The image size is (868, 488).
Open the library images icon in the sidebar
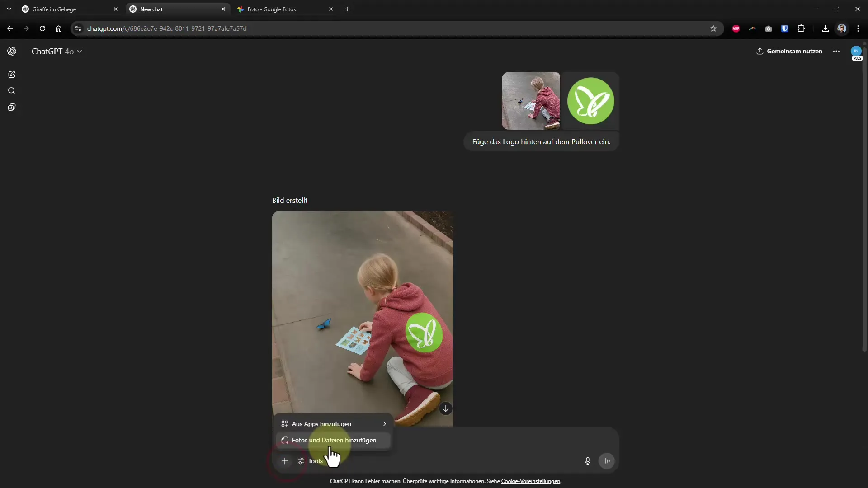click(12, 107)
